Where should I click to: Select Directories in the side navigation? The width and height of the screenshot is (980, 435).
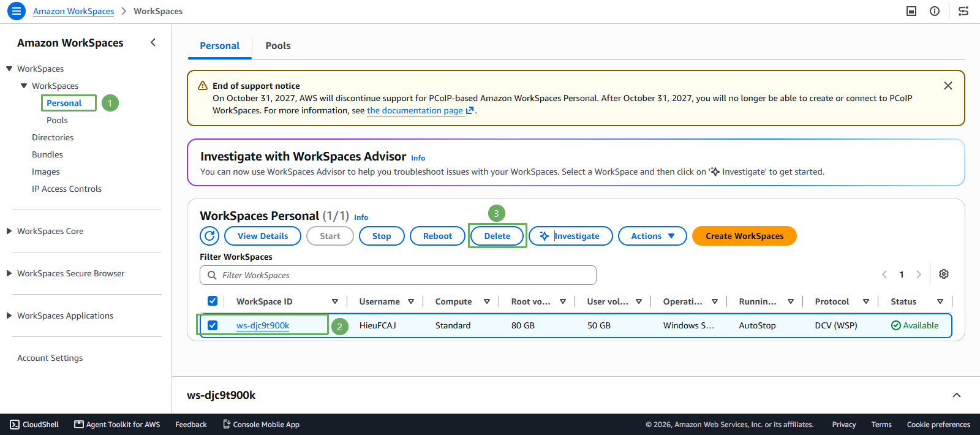53,137
